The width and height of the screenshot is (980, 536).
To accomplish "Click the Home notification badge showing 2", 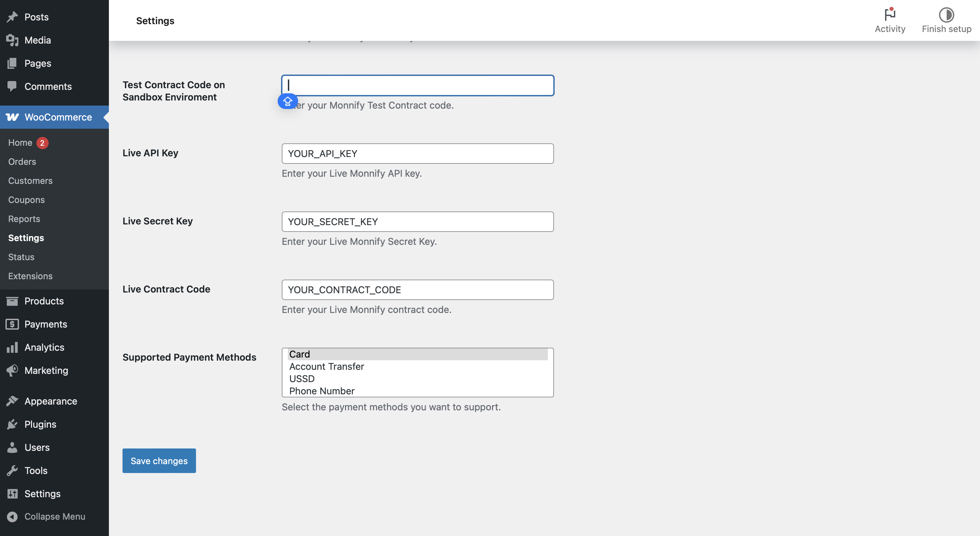I will click(x=42, y=143).
